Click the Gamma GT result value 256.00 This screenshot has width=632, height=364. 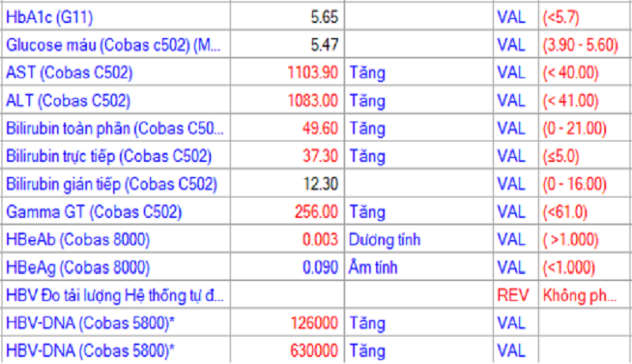click(317, 212)
